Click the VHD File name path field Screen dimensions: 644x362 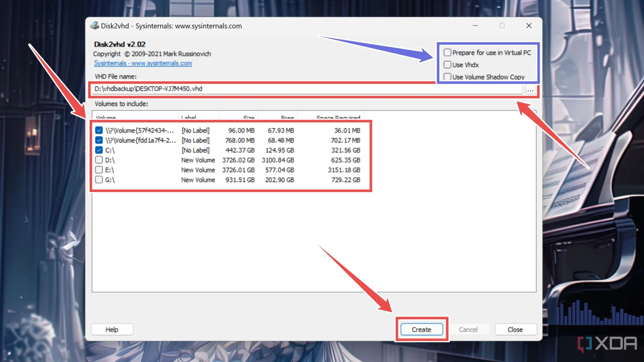click(x=307, y=89)
